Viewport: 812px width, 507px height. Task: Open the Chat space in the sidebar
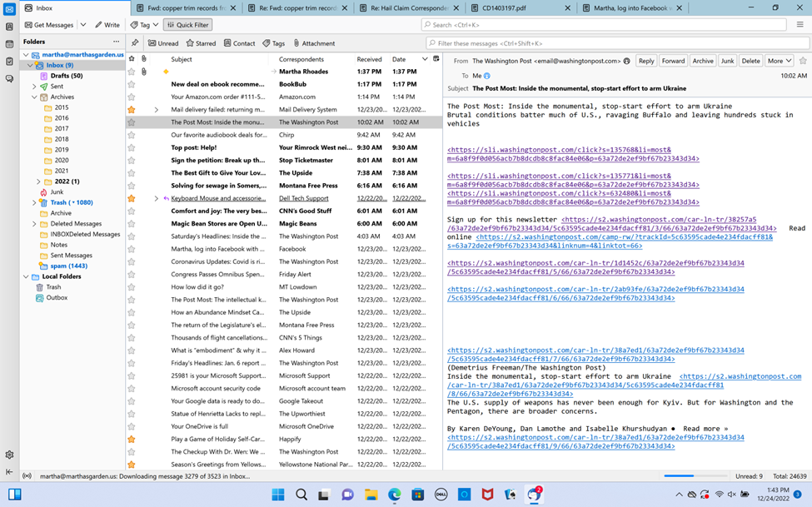[x=9, y=79]
